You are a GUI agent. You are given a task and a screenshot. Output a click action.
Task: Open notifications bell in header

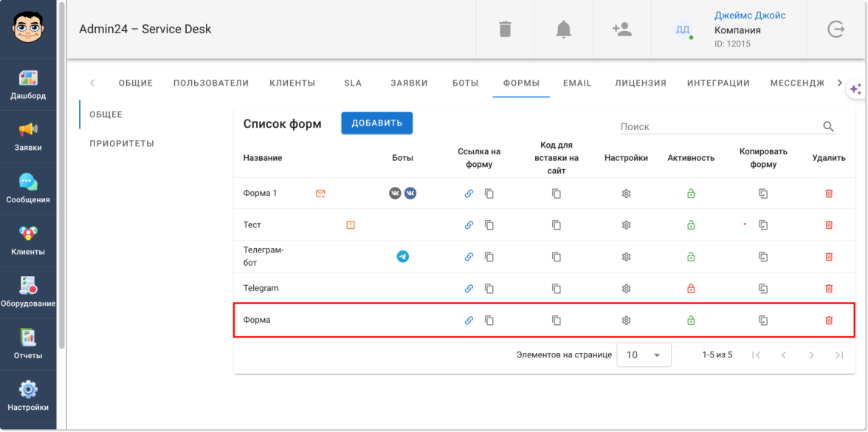pyautogui.click(x=564, y=30)
